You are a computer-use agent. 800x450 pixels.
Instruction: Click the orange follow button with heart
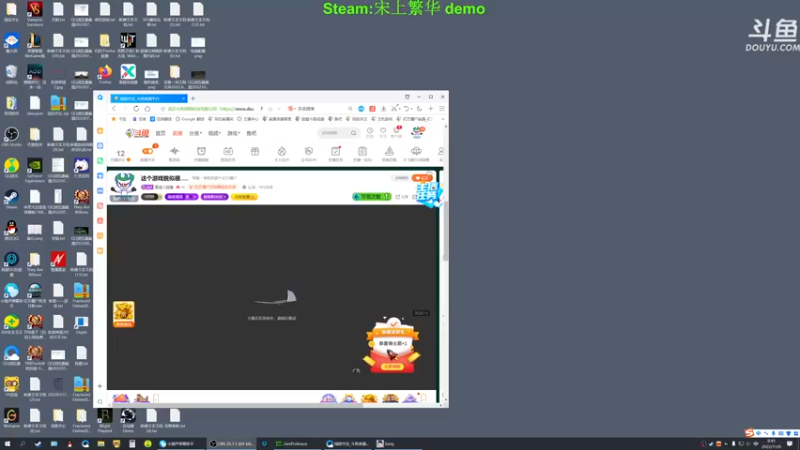[422, 178]
